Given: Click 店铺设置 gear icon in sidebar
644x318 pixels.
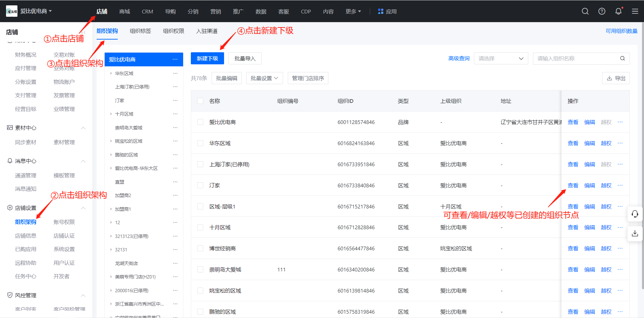Looking at the screenshot, I should tap(10, 208).
